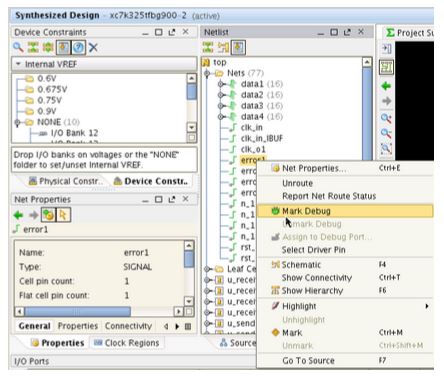Expand the data3 bus in Netlist
The image size is (444, 381).
click(x=220, y=106)
